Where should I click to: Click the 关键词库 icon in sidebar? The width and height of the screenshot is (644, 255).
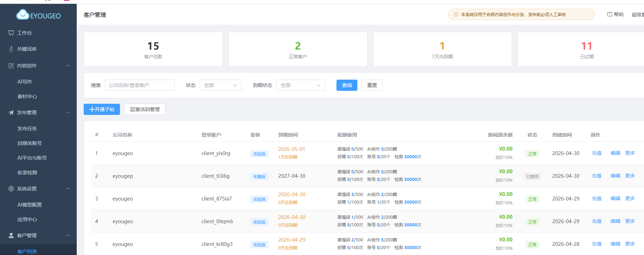tap(11, 49)
